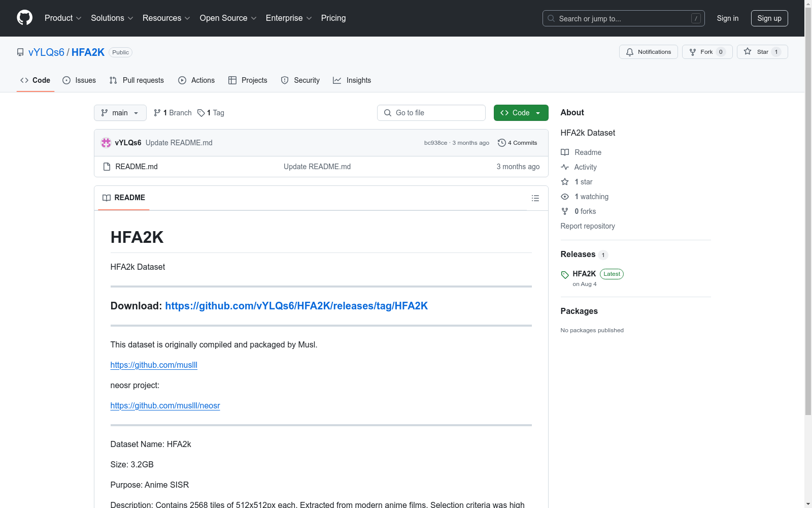Viewport: 812px width, 508px height.
Task: Click Sign in
Action: [x=728, y=18]
